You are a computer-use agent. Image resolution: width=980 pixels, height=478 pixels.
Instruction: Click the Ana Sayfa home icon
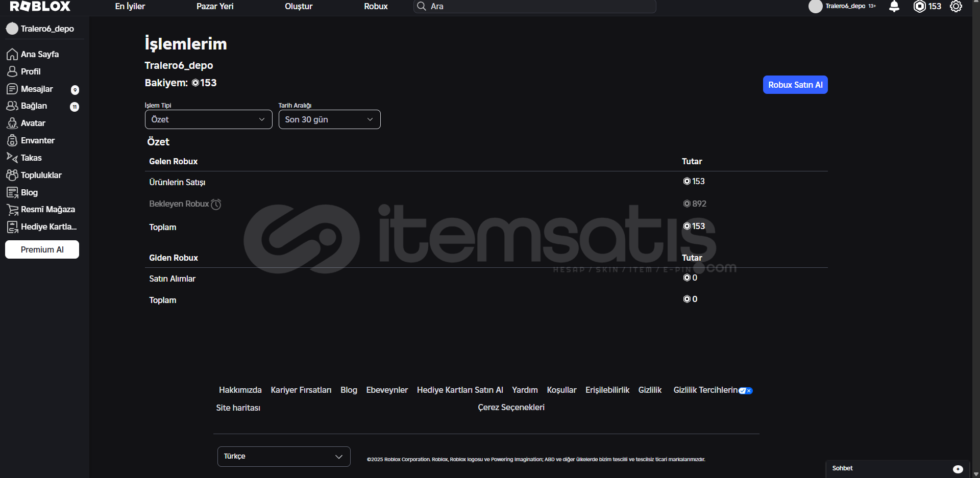[12, 54]
